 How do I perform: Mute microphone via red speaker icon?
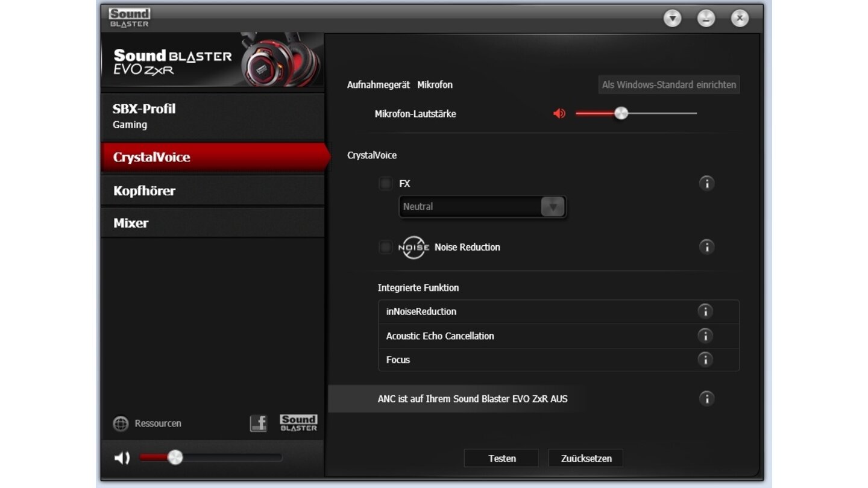[559, 113]
